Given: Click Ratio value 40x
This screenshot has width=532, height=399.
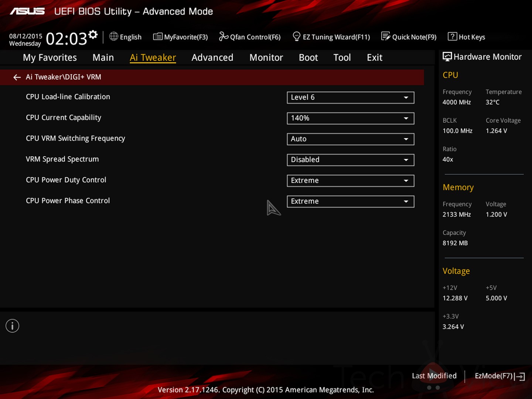Looking at the screenshot, I should tap(448, 160).
